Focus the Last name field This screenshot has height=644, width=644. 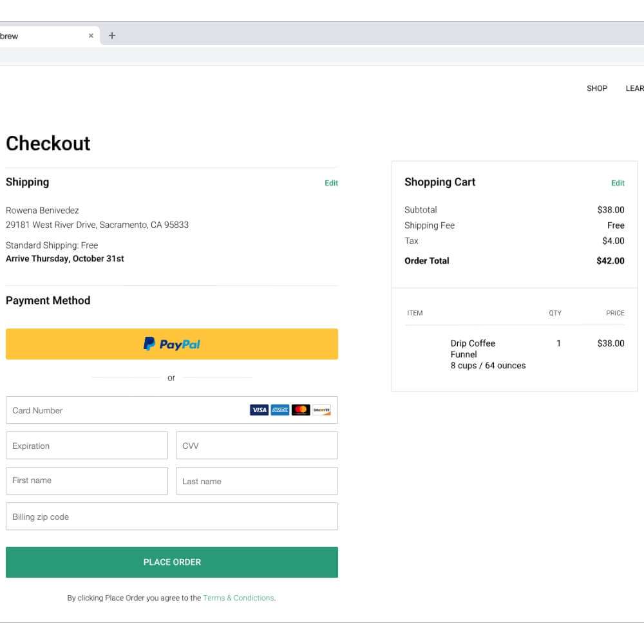256,481
